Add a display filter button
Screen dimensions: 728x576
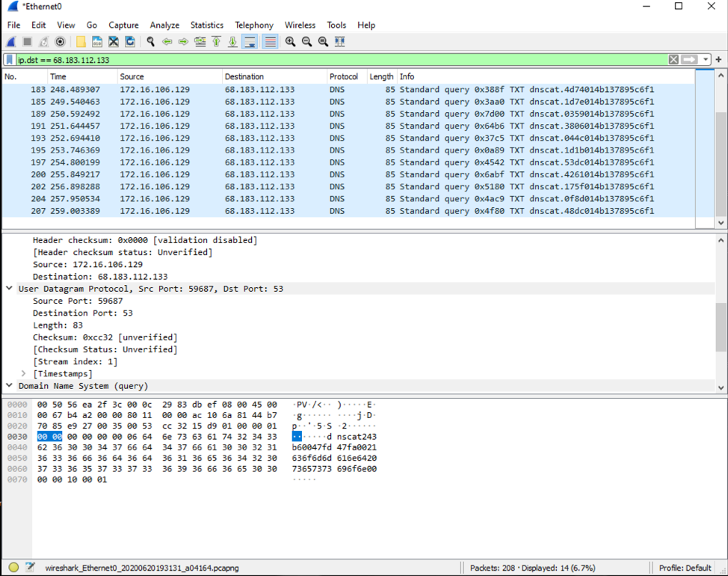tap(719, 59)
